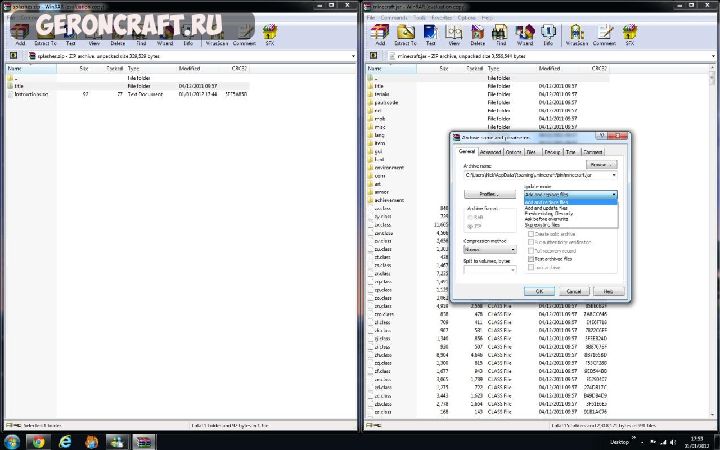This screenshot has width=720, height=450.
Task: Click Find binoculars icon in minecraft.jar window
Action: pyautogui.click(x=501, y=35)
